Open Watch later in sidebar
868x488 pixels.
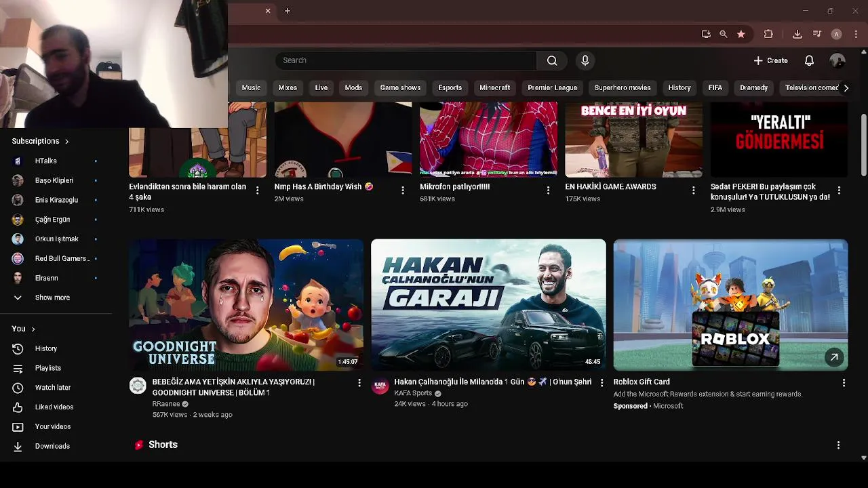56,388
